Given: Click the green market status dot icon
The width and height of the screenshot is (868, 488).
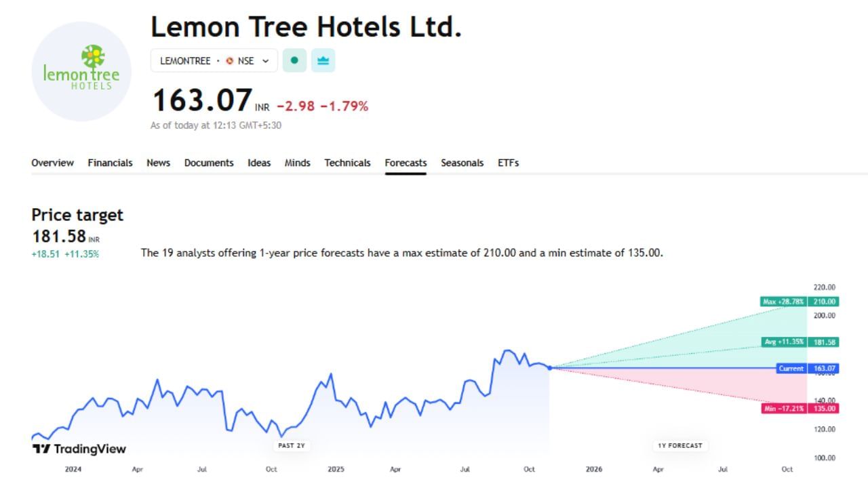Looking at the screenshot, I should pos(294,60).
